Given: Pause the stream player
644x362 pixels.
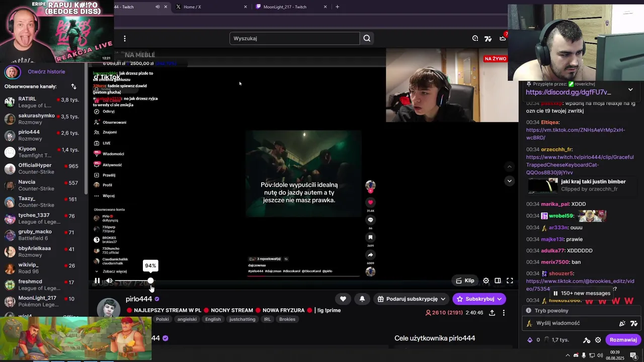Looking at the screenshot, I should tap(97, 281).
